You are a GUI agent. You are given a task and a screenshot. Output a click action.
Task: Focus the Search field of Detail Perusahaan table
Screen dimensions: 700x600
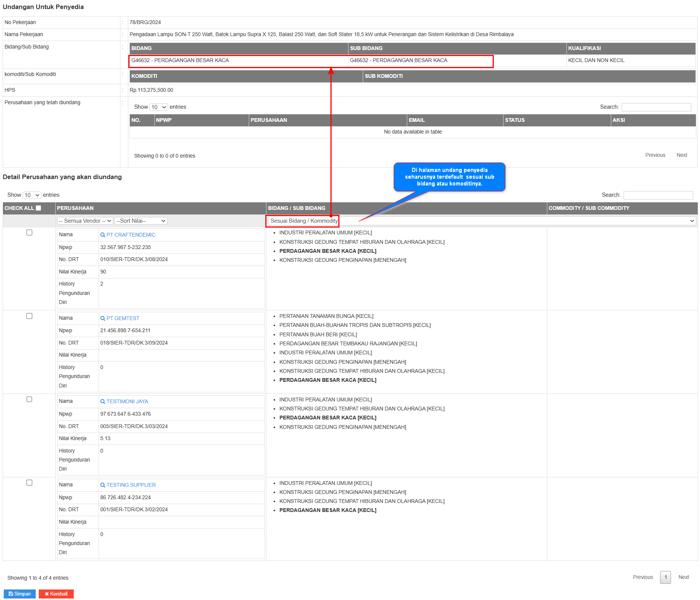point(658,195)
